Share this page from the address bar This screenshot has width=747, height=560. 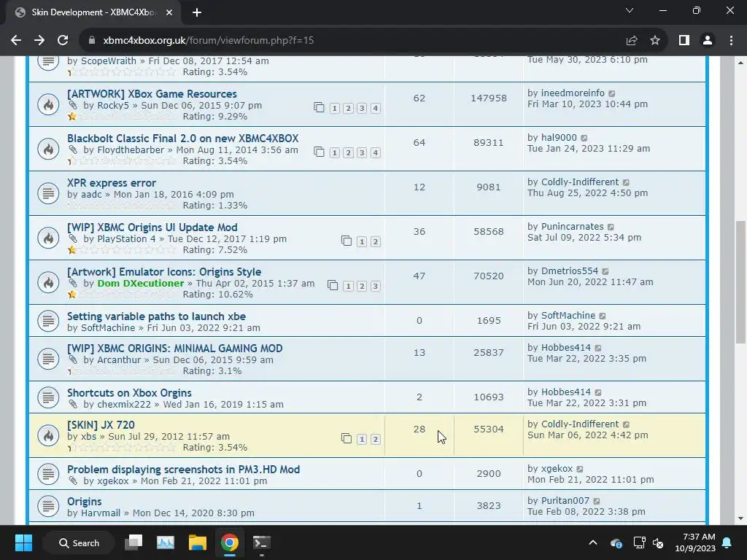pos(632,41)
